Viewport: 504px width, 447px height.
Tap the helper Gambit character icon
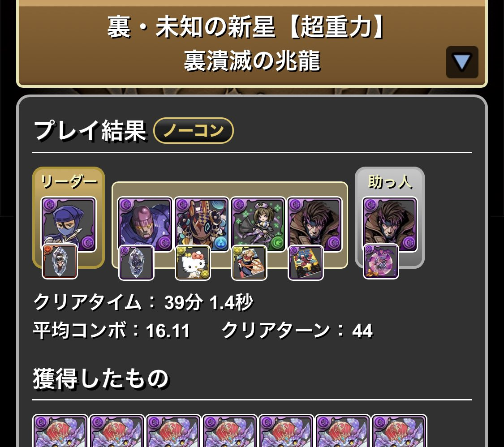[390, 224]
